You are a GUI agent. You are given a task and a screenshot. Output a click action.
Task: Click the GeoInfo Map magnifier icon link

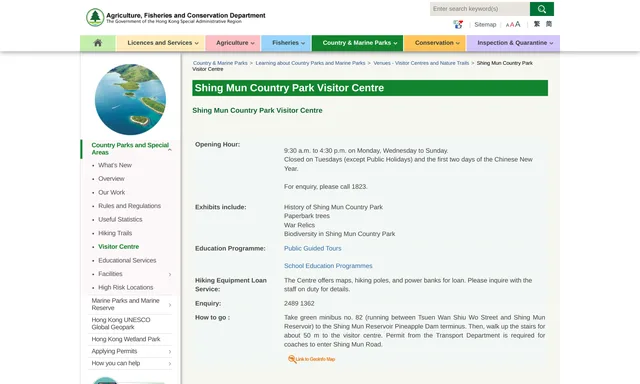[x=311, y=359]
